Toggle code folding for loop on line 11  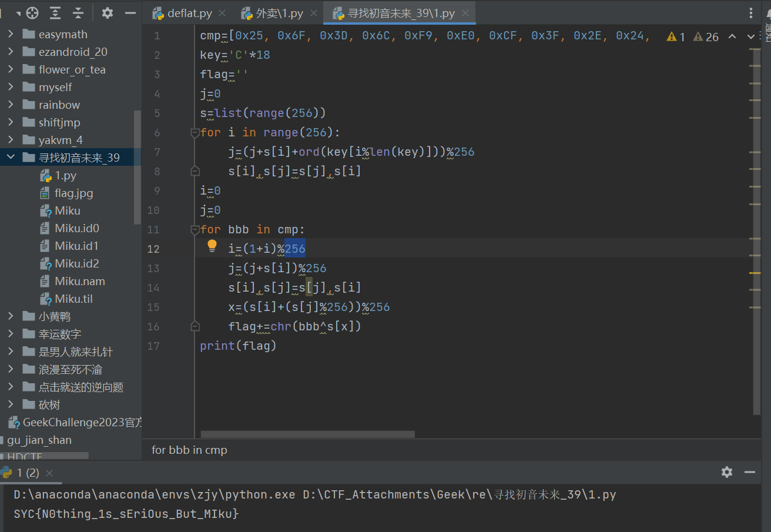(x=195, y=230)
